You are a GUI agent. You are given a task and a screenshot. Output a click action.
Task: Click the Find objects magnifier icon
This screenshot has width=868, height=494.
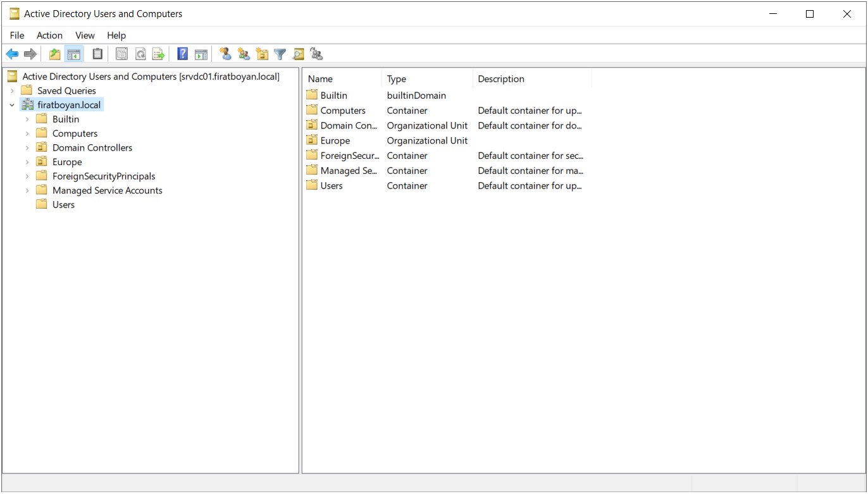point(299,54)
